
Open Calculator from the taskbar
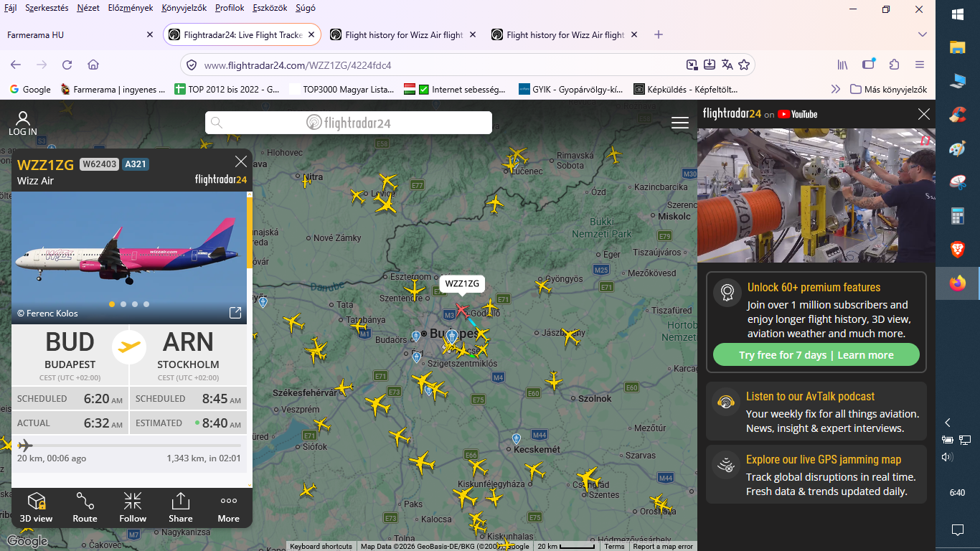pos(958,216)
